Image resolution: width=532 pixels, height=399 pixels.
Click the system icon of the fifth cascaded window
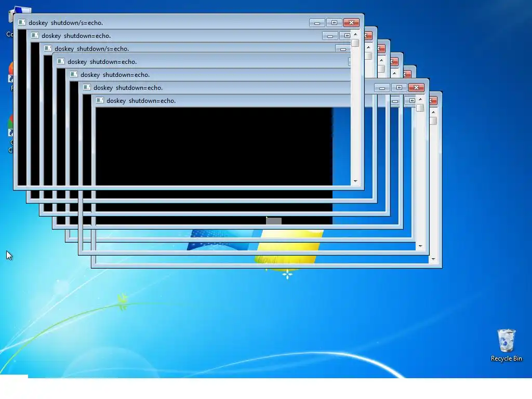coord(74,74)
